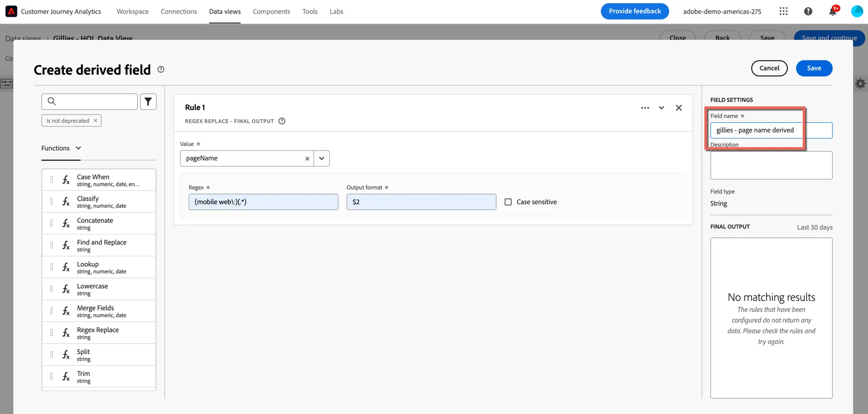This screenshot has width=868, height=414.
Task: Click the functions search box
Action: point(90,101)
